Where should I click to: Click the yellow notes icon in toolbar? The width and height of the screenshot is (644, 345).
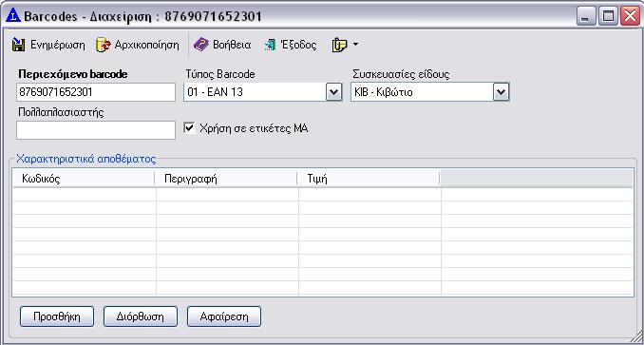339,45
